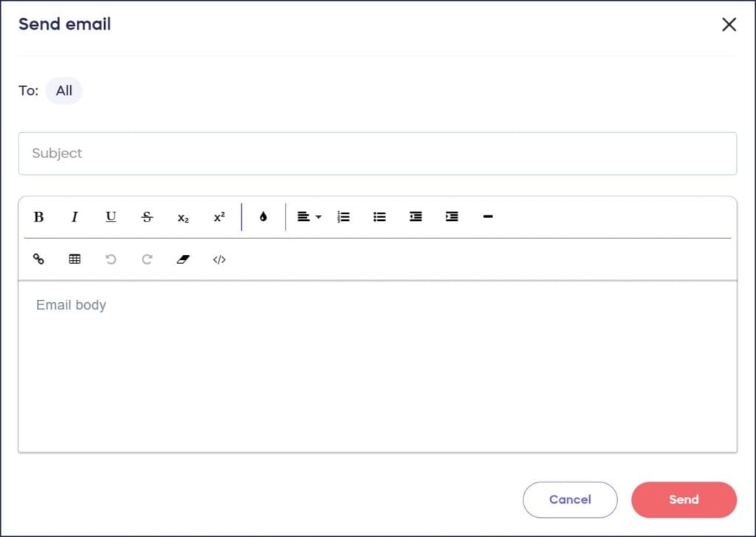Cancel composing the email
The width and height of the screenshot is (756, 537).
[570, 499]
